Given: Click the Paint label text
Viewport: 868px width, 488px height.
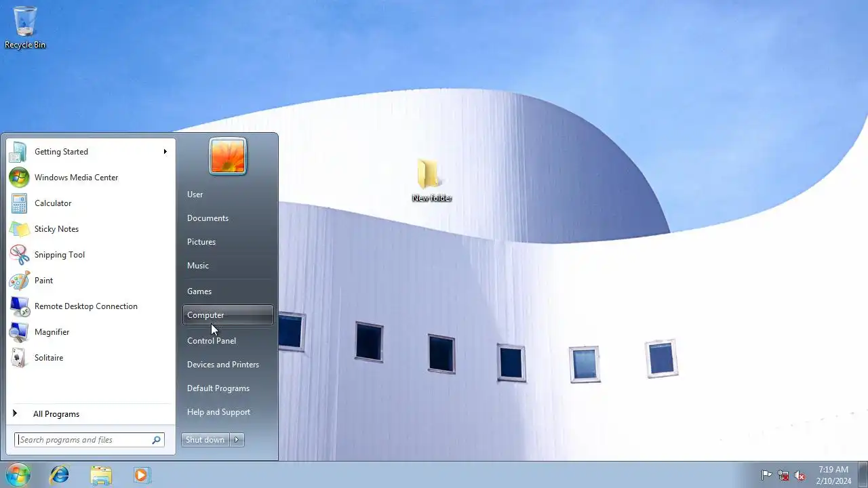Looking at the screenshot, I should tap(43, 281).
